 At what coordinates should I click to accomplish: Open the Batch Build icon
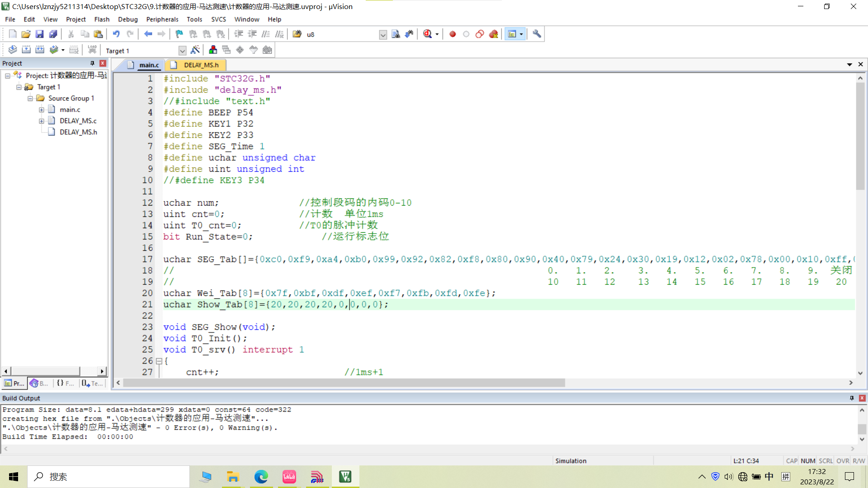(x=54, y=50)
